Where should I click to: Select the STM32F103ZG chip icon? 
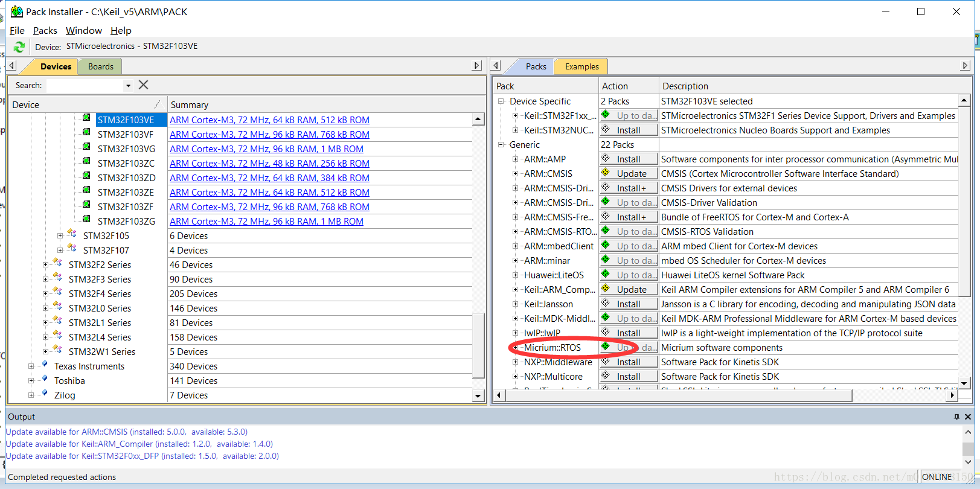(86, 219)
